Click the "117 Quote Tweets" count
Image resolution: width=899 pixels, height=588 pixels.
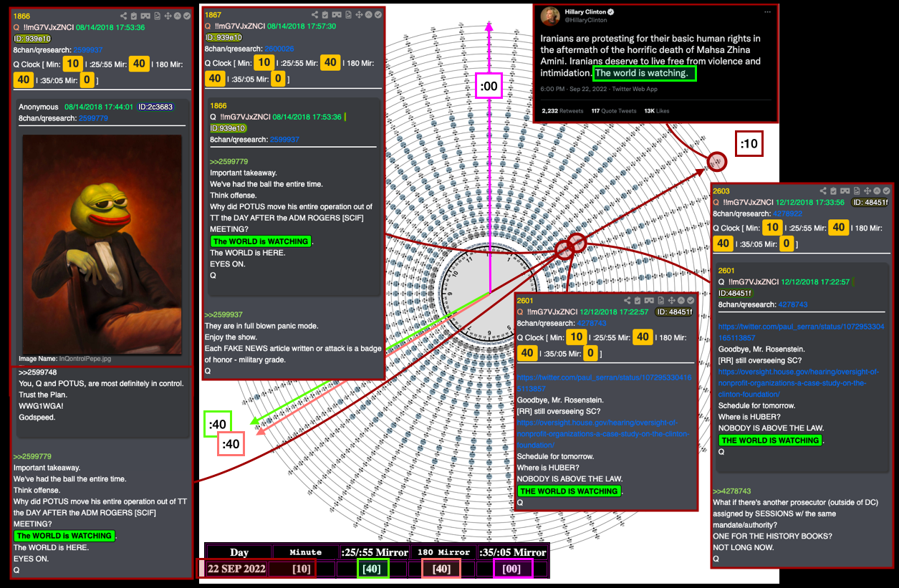pyautogui.click(x=614, y=111)
